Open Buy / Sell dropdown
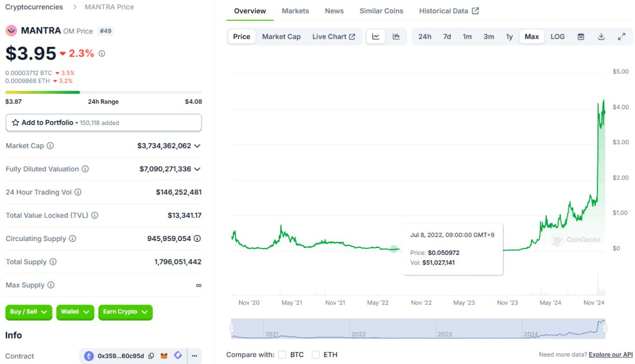Viewport: 635px width, 364px height. click(29, 312)
